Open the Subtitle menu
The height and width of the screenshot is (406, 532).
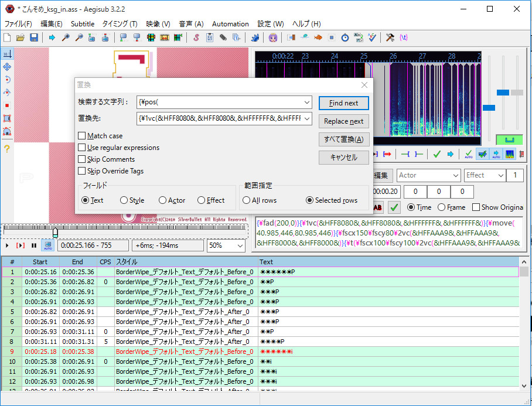[83, 24]
